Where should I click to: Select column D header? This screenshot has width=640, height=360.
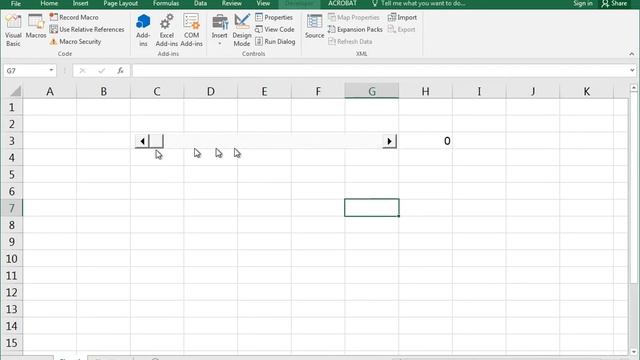(x=211, y=91)
